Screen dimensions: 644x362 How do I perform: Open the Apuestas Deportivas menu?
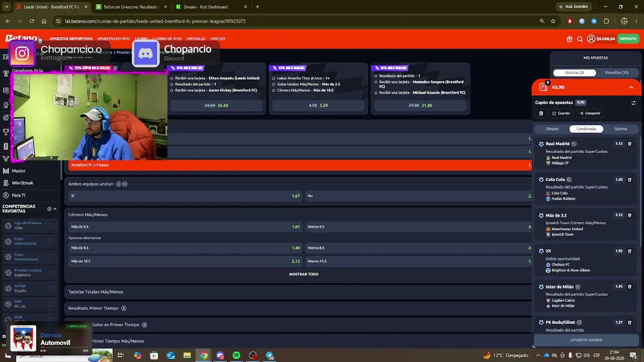[x=71, y=39]
